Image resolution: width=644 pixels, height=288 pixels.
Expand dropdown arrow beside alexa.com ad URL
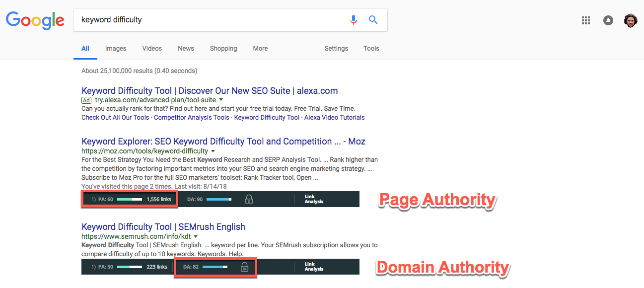click(220, 100)
